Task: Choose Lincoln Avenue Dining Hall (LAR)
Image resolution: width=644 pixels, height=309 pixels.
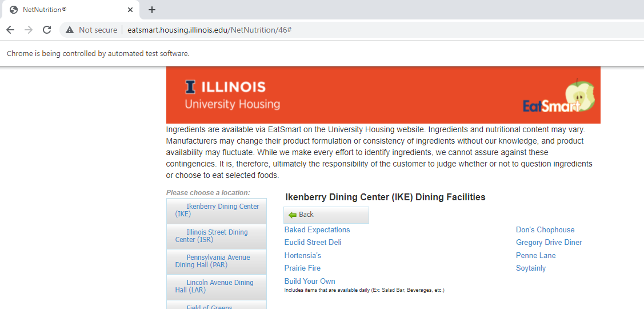Action: tap(217, 287)
